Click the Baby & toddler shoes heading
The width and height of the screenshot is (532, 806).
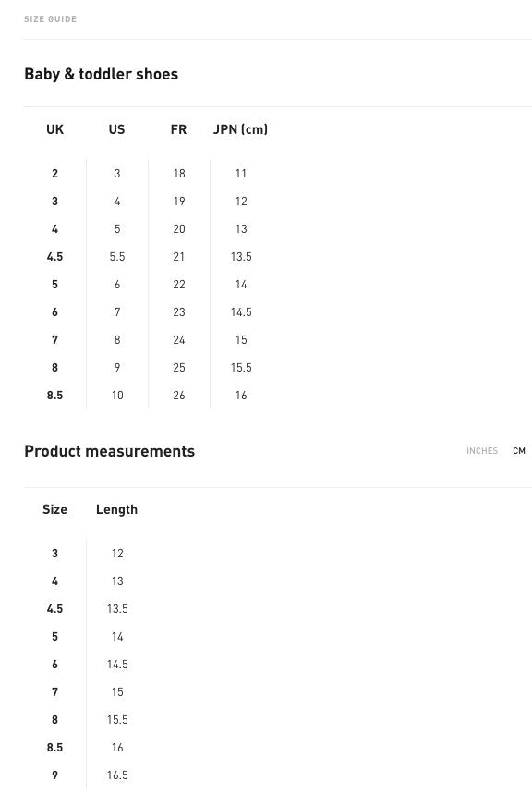click(102, 74)
